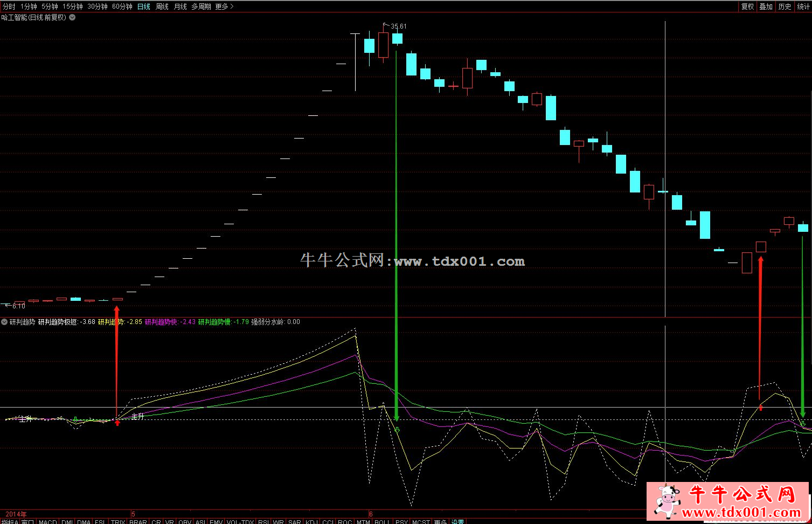This screenshot has height=524, width=812.
Task: Apply the CCI indicator
Action: click(x=328, y=521)
